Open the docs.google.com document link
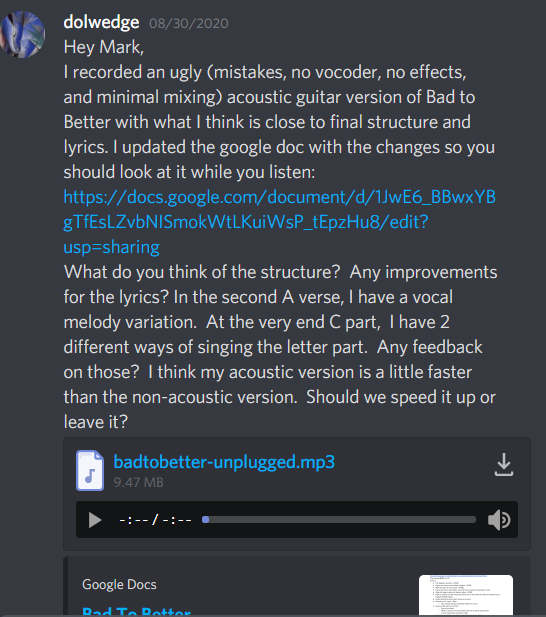The height and width of the screenshot is (617, 546). [279, 222]
